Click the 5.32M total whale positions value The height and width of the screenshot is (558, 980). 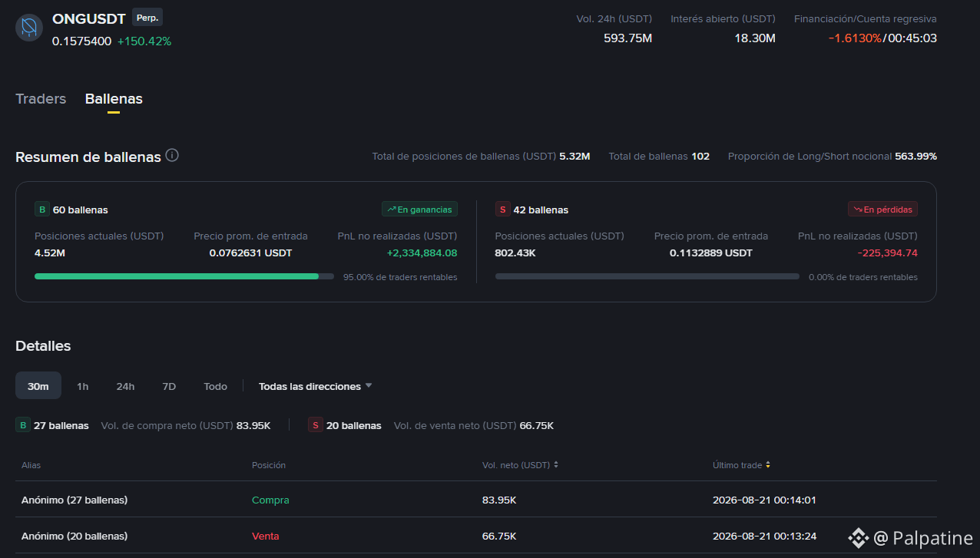coord(574,156)
